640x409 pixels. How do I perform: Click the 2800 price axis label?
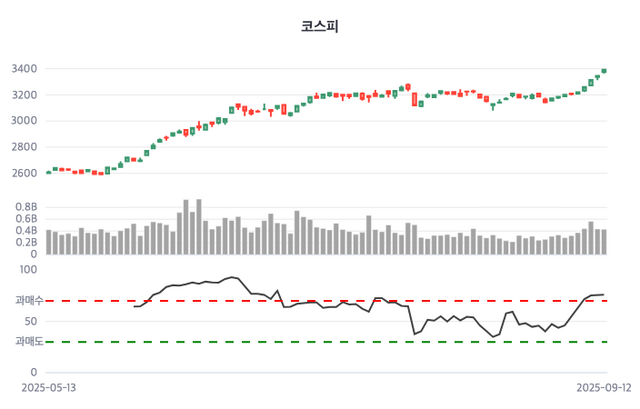24,147
